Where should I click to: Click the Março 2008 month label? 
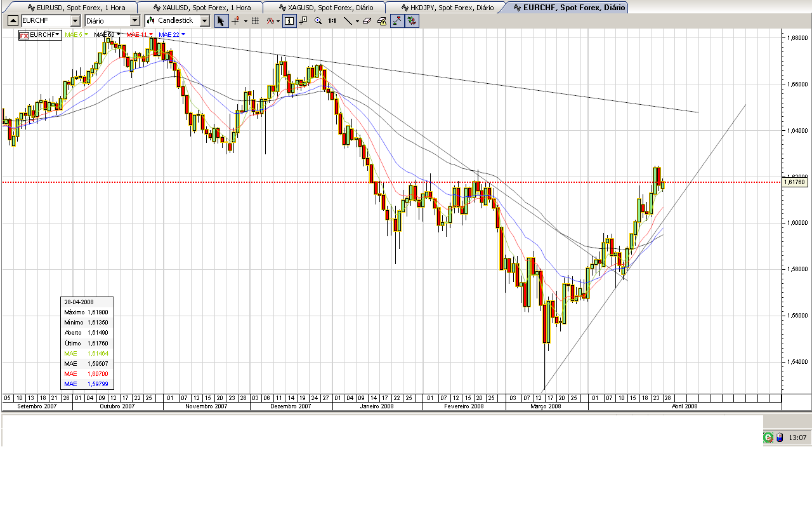pyautogui.click(x=546, y=406)
